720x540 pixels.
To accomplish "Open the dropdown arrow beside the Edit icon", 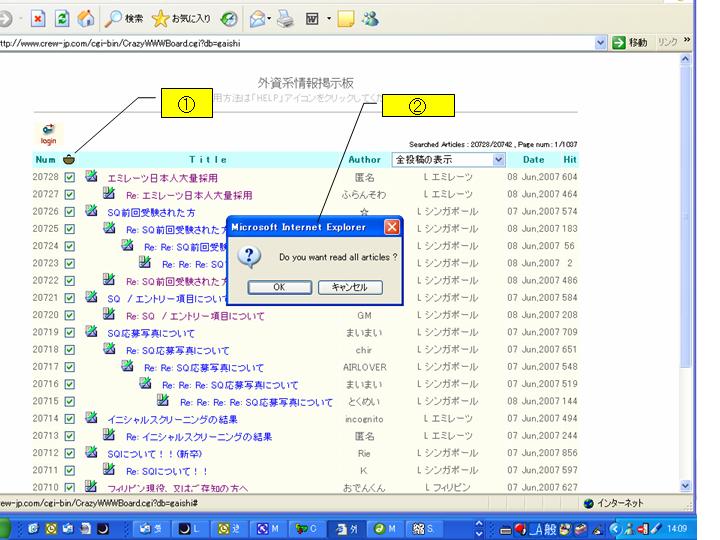I will tap(327, 18).
